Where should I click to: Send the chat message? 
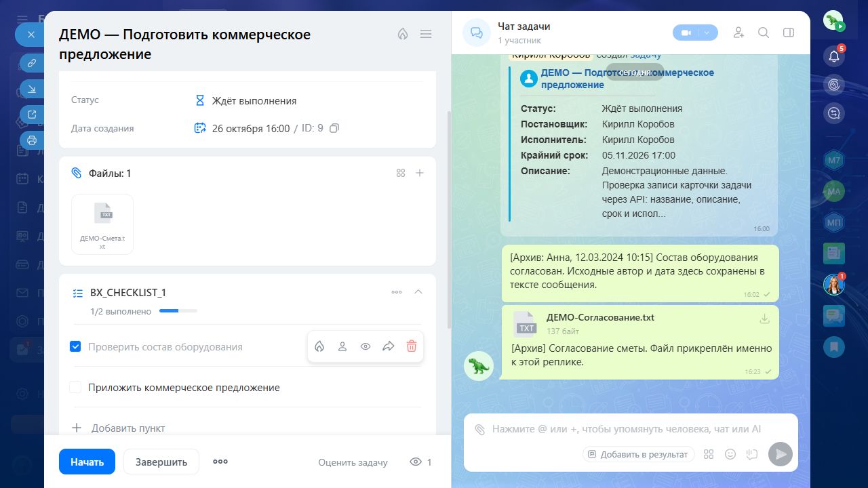781,454
